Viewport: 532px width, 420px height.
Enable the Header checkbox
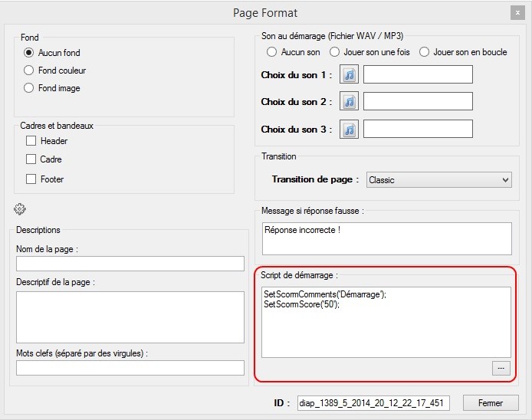coord(31,141)
